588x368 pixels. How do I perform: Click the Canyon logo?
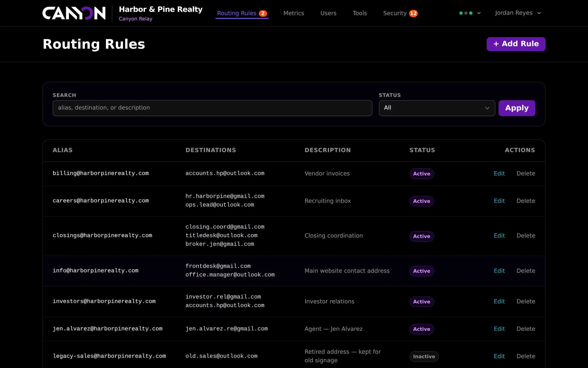74,13
